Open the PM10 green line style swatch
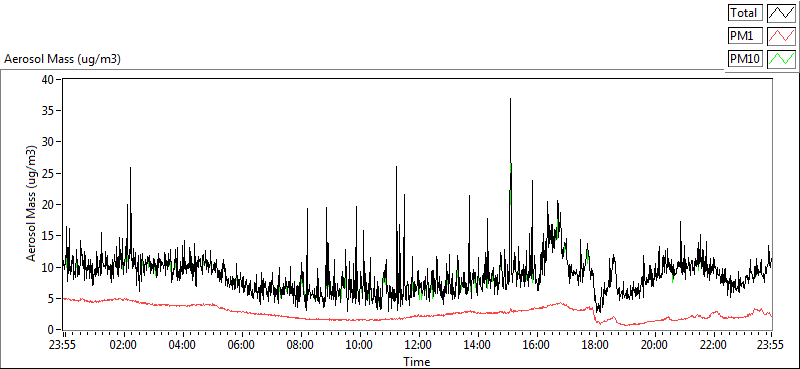This screenshot has height=369, width=800. point(782,59)
